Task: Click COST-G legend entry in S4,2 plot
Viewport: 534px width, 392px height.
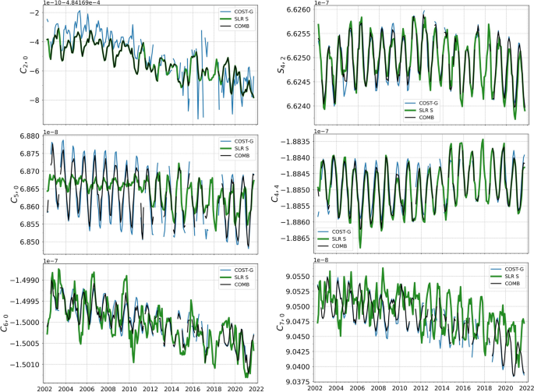Action: click(421, 103)
